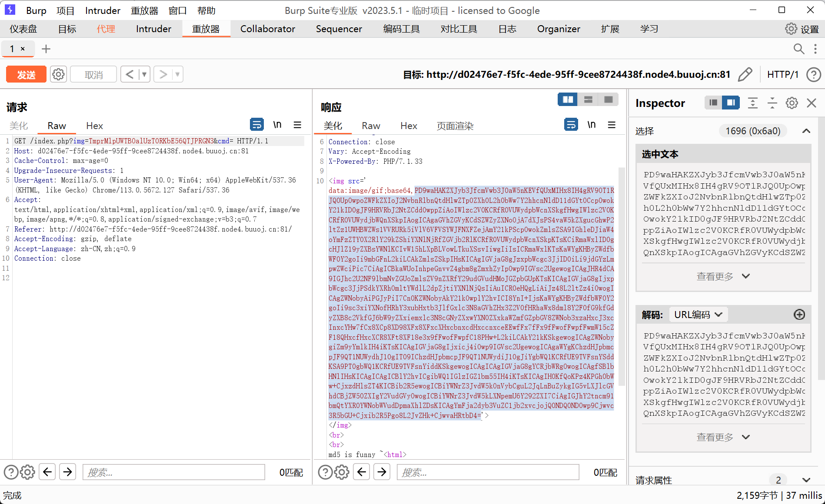Dock the Inspector panel to the right
The image size is (825, 504).
click(x=731, y=103)
